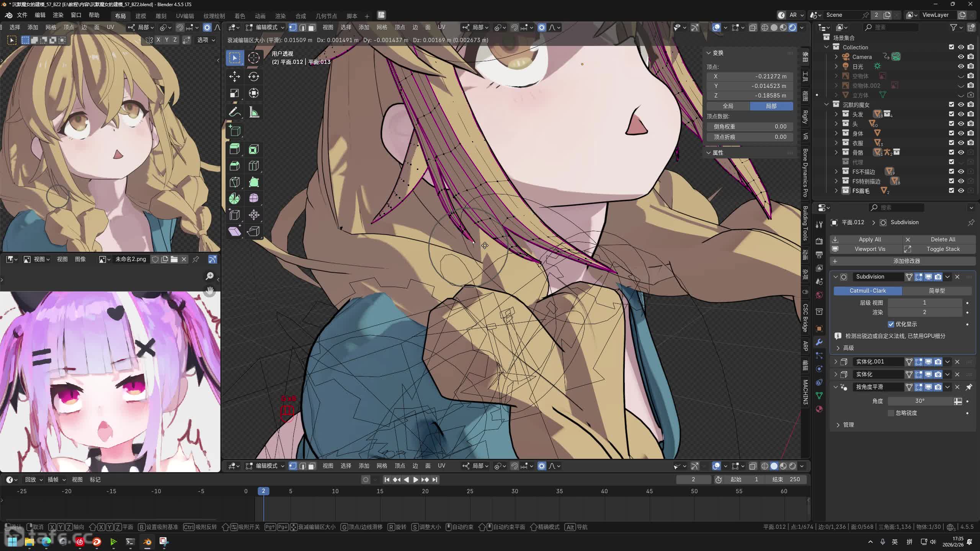Viewport: 980px width, 551px height.
Task: Expand the 衣服 collection
Action: pos(836,143)
